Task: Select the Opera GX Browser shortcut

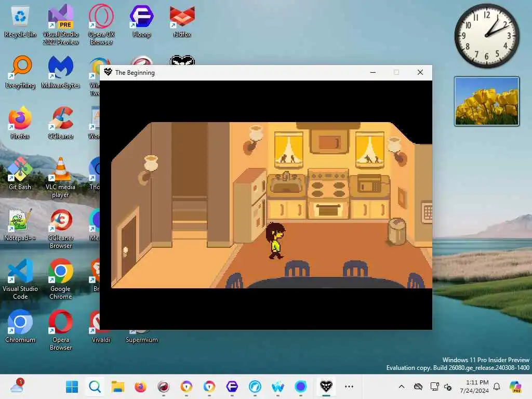Action: (101, 25)
